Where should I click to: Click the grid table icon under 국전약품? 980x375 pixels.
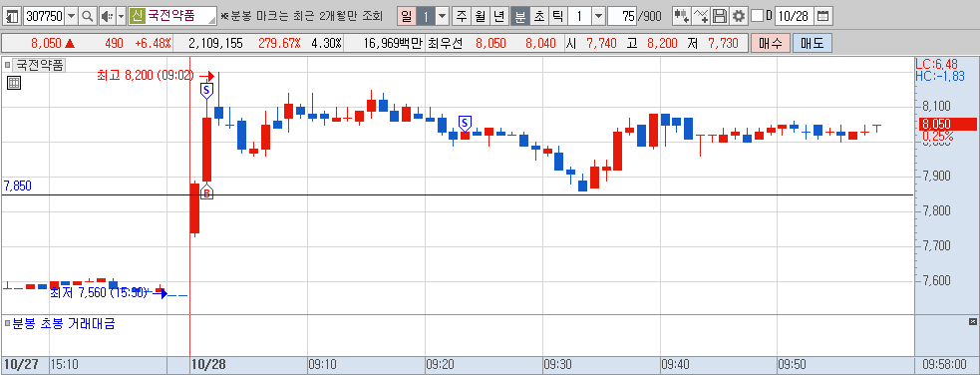coord(14,83)
